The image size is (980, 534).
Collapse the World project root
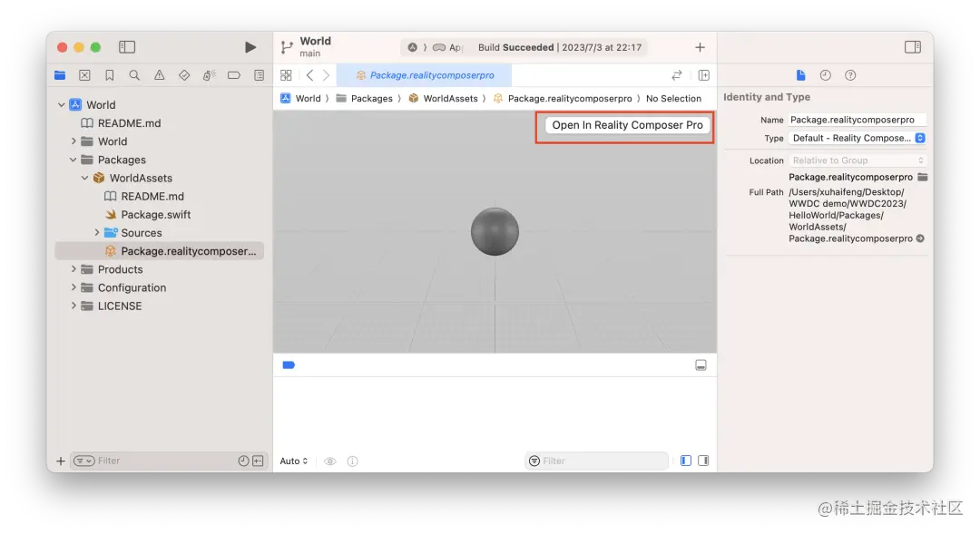tap(62, 105)
